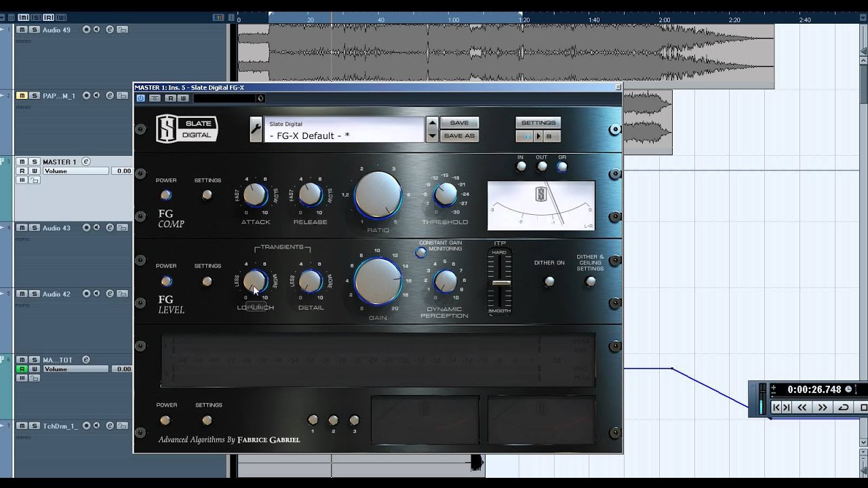Mute the Audio 43 track
Viewport: 868px width, 488px height.
(22, 228)
